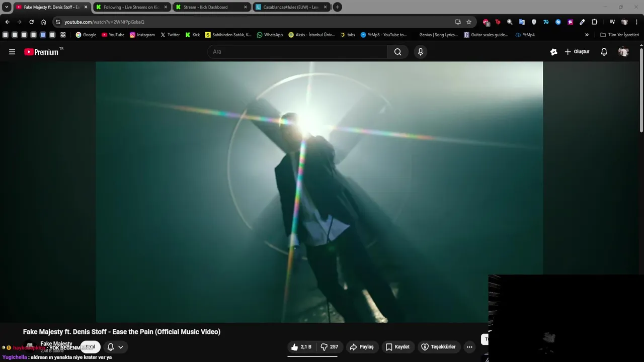Like the video with thumbs up
Image resolution: width=644 pixels, height=362 pixels.
coord(301,347)
